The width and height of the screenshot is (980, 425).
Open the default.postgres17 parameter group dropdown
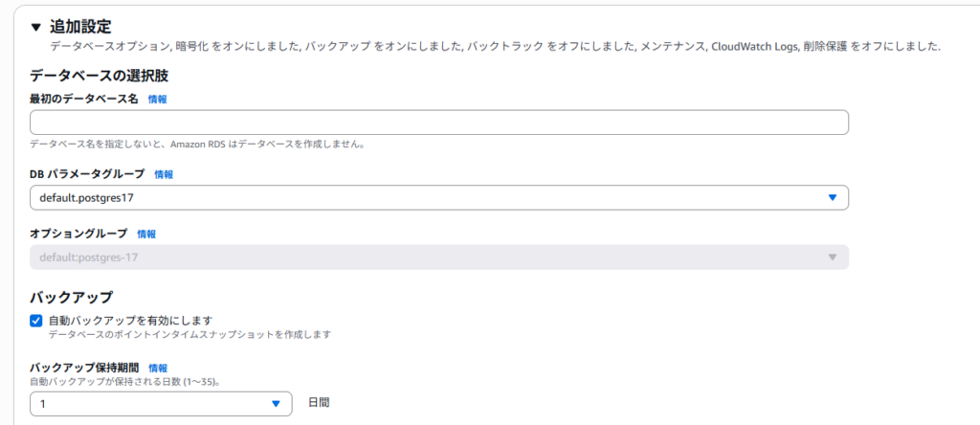[x=438, y=197]
